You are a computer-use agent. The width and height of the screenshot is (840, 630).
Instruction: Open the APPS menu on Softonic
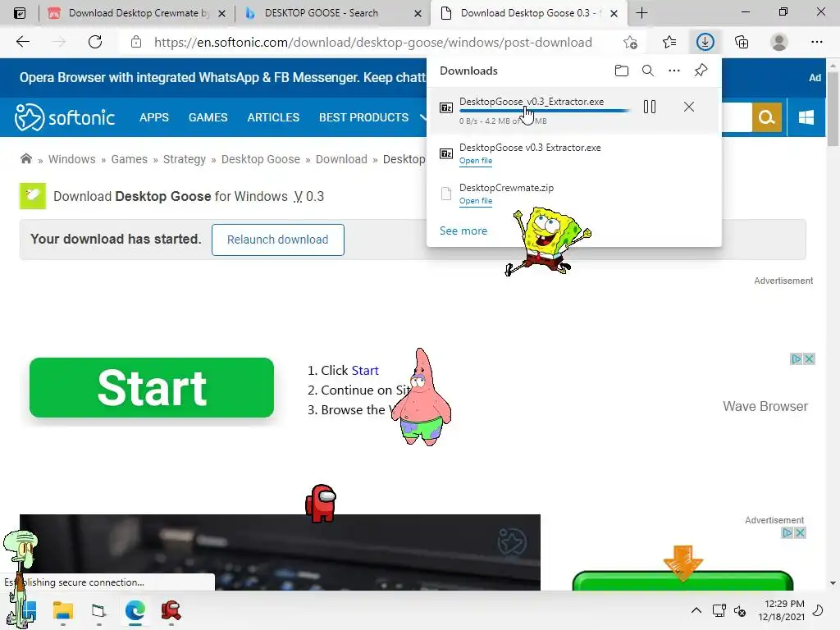(153, 117)
